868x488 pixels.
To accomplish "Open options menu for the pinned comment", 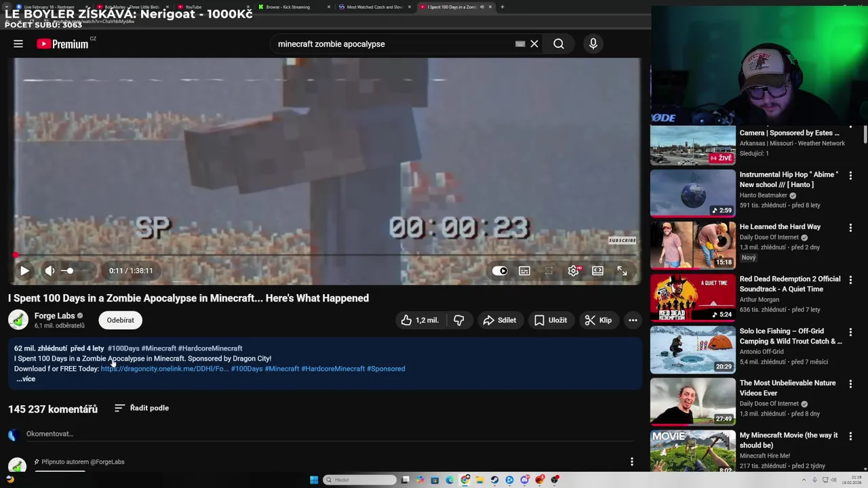I will (632, 462).
